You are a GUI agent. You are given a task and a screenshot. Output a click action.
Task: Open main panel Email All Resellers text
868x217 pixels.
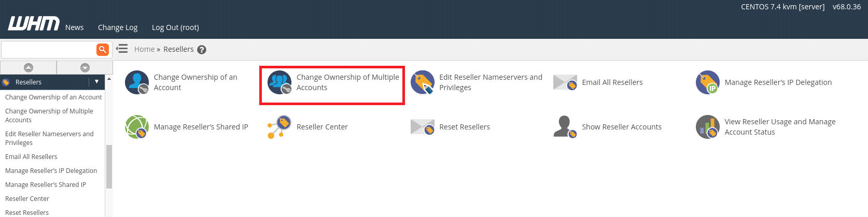(x=612, y=82)
